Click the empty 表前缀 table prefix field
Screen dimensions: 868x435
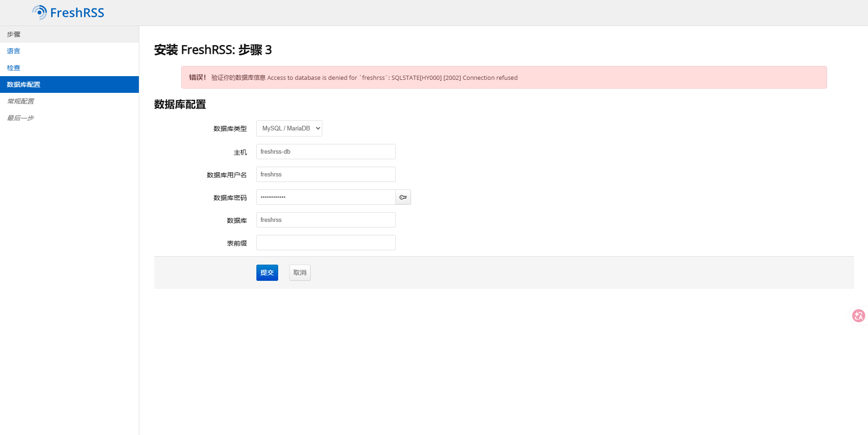point(326,243)
